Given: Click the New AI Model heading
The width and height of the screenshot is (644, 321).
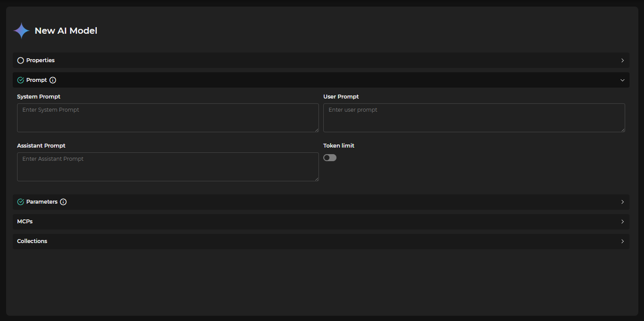Looking at the screenshot, I should (66, 31).
